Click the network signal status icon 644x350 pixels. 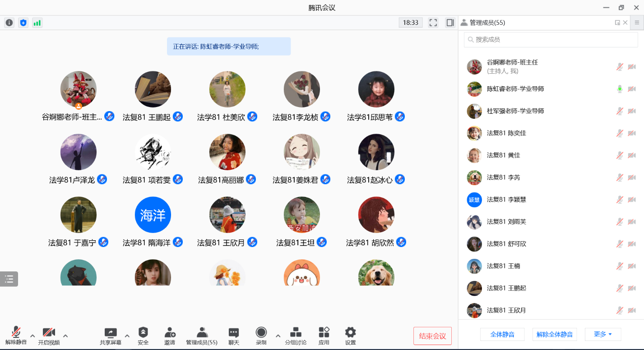[x=37, y=23]
